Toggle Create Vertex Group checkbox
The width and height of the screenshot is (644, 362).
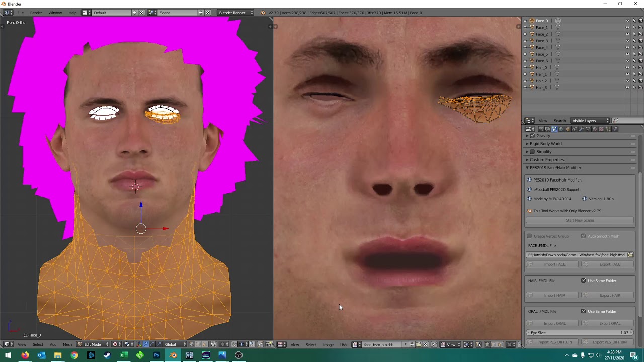pos(529,236)
